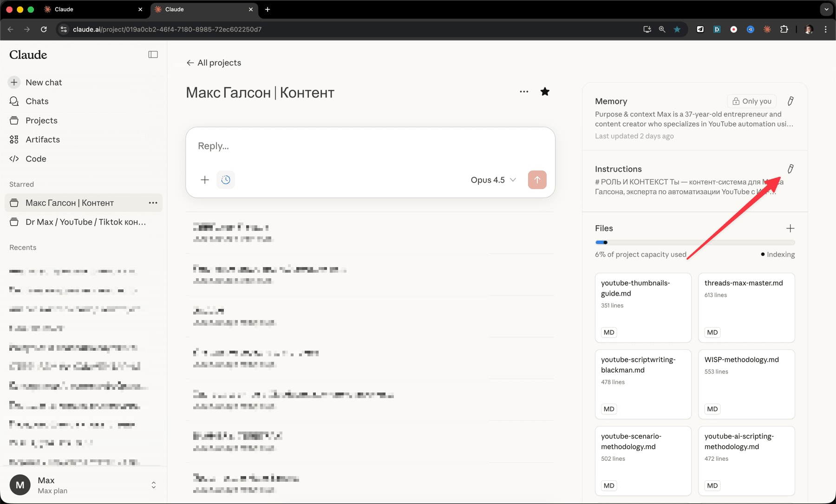Open the Opus 4.5 model dropdown
The height and width of the screenshot is (504, 836).
(493, 180)
